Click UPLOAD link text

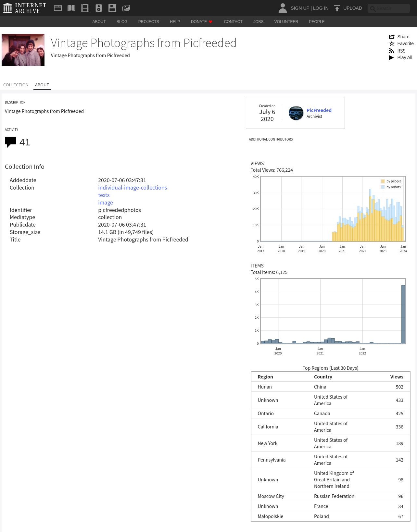pos(353,8)
